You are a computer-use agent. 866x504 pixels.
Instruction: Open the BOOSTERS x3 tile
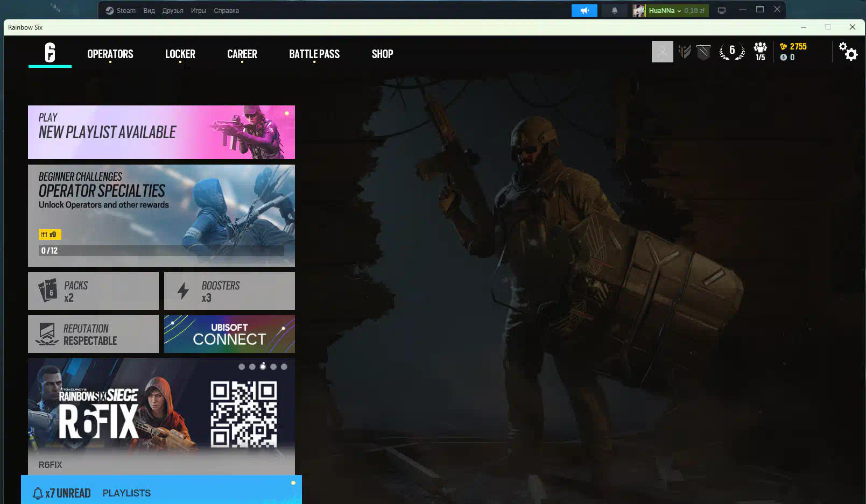click(229, 291)
